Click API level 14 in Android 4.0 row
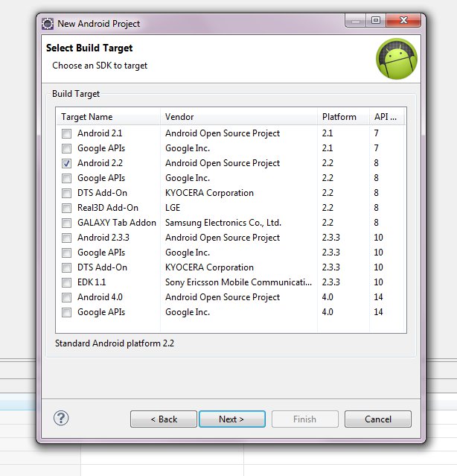This screenshot has width=457, height=476. pos(378,297)
